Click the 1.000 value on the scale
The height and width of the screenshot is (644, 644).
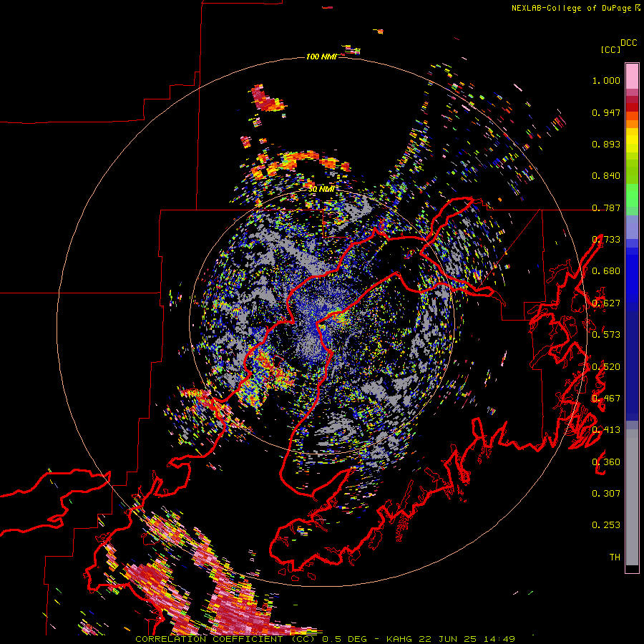click(606, 80)
